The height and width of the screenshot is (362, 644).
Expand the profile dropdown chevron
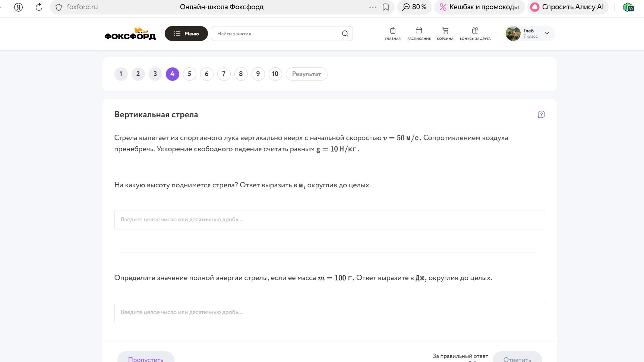547,34
